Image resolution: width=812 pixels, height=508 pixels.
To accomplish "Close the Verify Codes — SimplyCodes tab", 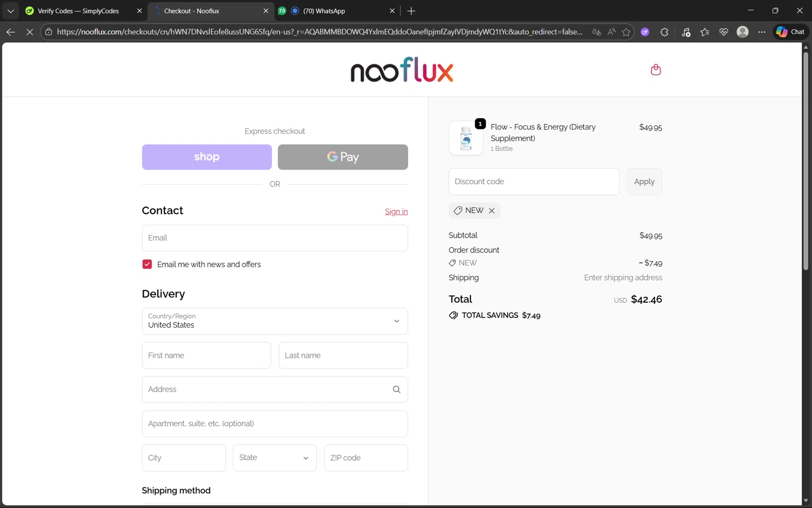I will (139, 11).
